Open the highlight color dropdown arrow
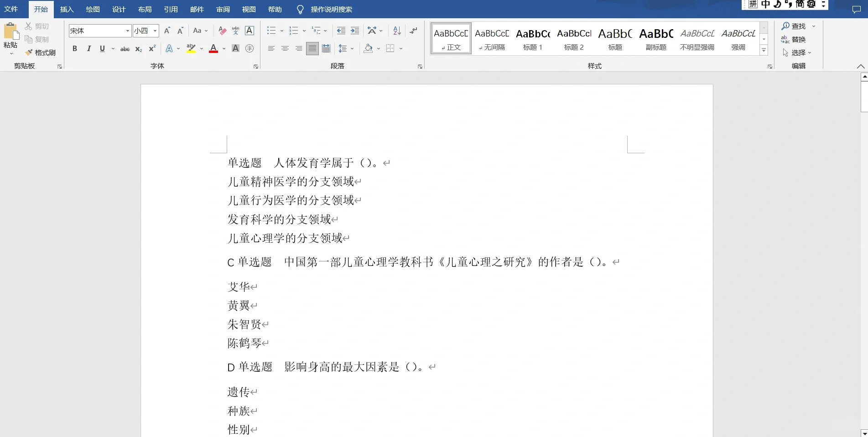Image resolution: width=868 pixels, height=437 pixels. tap(202, 48)
